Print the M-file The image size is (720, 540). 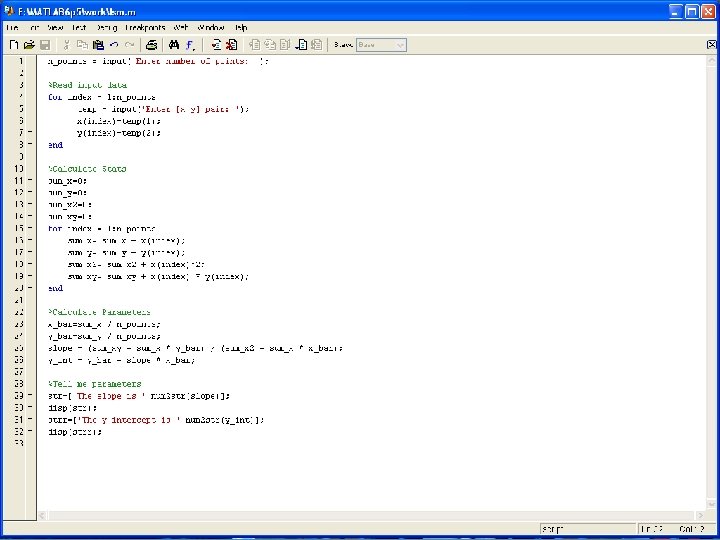coord(151,45)
